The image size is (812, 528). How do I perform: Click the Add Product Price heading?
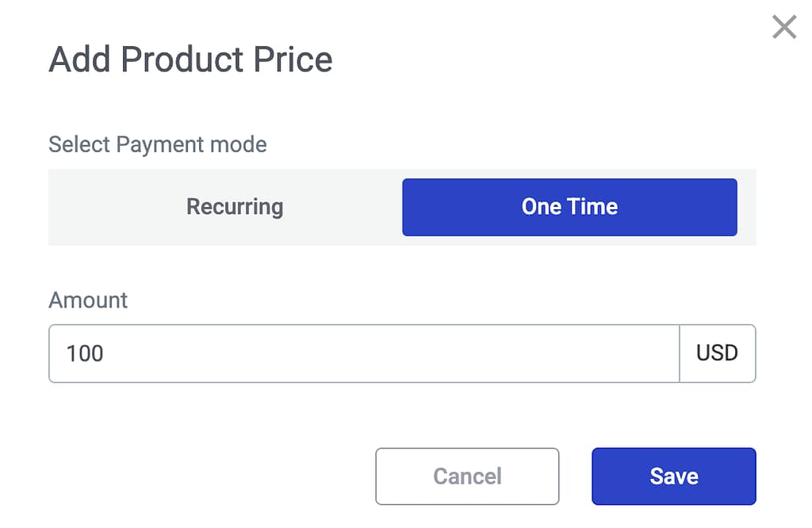[190, 60]
